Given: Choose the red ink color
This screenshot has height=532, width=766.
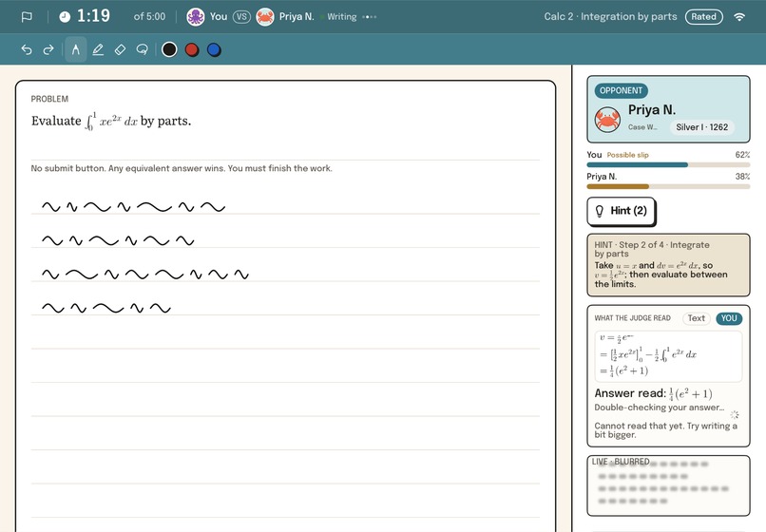Looking at the screenshot, I should point(192,49).
